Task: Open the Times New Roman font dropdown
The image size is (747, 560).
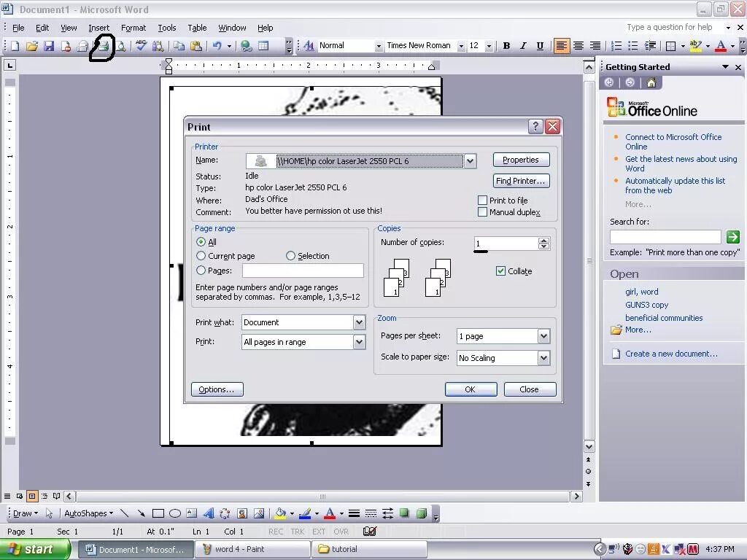Action: tap(461, 46)
